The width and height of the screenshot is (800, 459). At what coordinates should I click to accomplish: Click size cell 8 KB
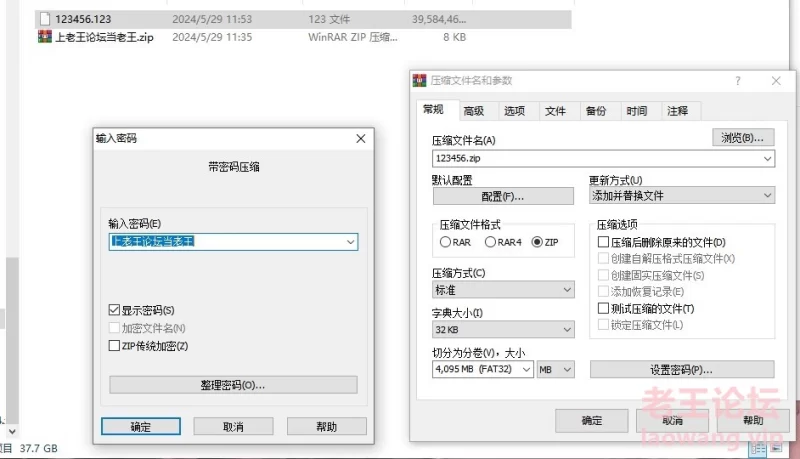tap(454, 37)
